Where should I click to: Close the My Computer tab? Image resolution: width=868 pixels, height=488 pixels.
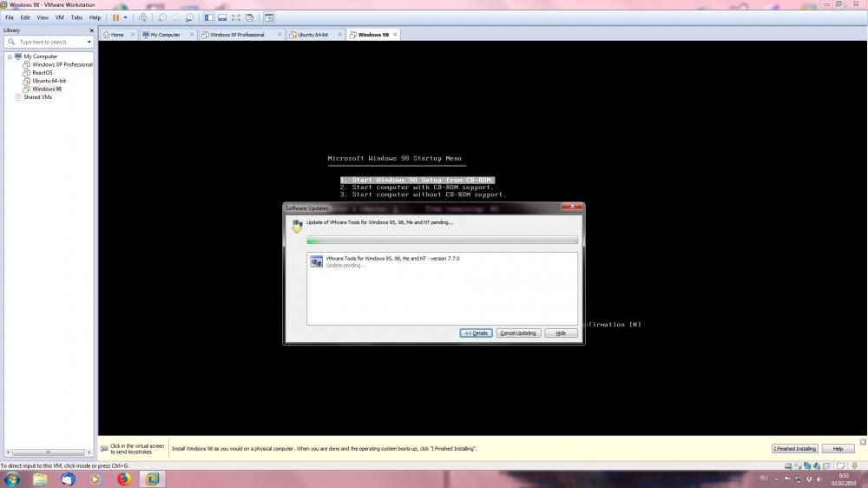pos(192,35)
